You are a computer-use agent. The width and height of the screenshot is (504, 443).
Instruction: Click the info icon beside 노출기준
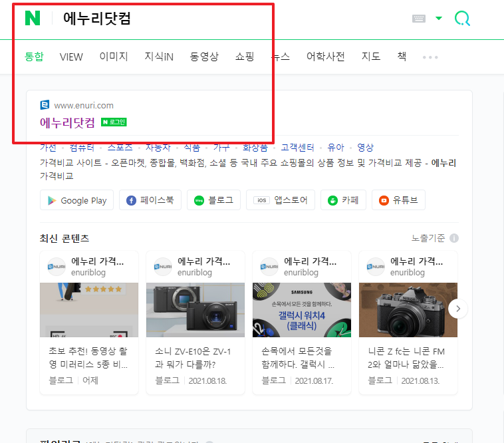(x=454, y=238)
